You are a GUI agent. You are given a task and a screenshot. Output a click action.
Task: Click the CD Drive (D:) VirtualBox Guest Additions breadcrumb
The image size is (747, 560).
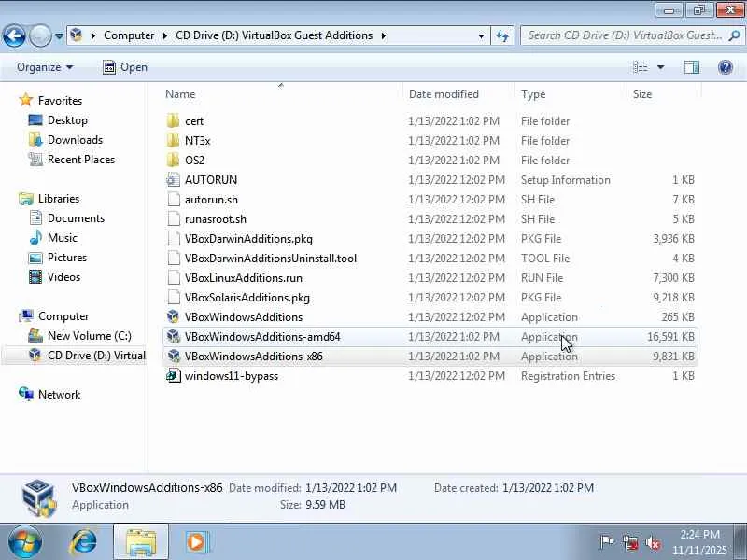coord(274,35)
